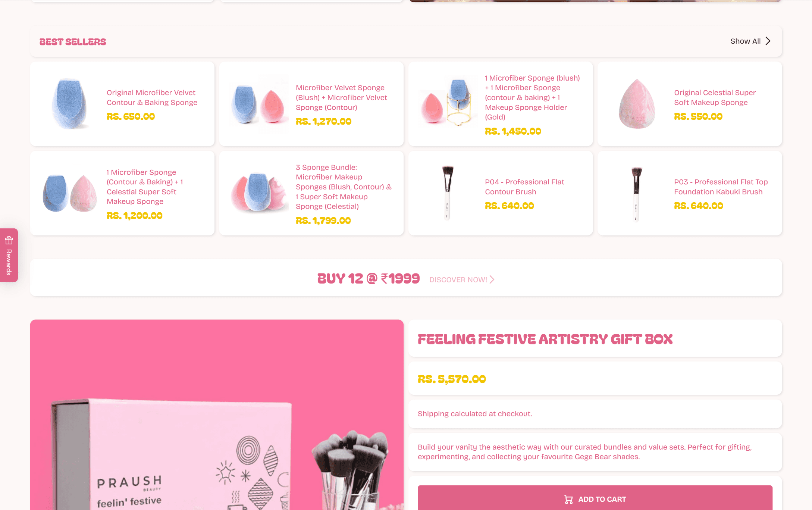Open P04 Professional Flat Contour Brush link
This screenshot has width=812, height=510.
coord(524,187)
